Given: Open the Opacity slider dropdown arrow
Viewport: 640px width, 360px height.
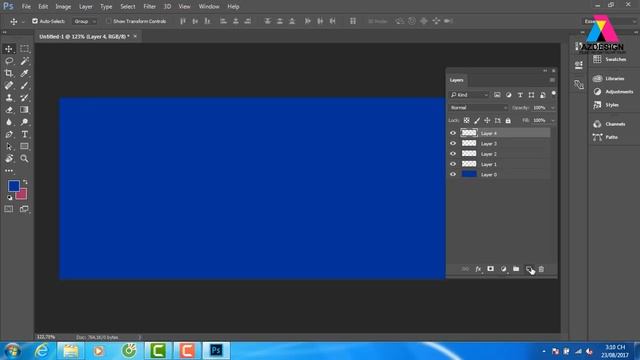Looking at the screenshot, I should point(553,108).
